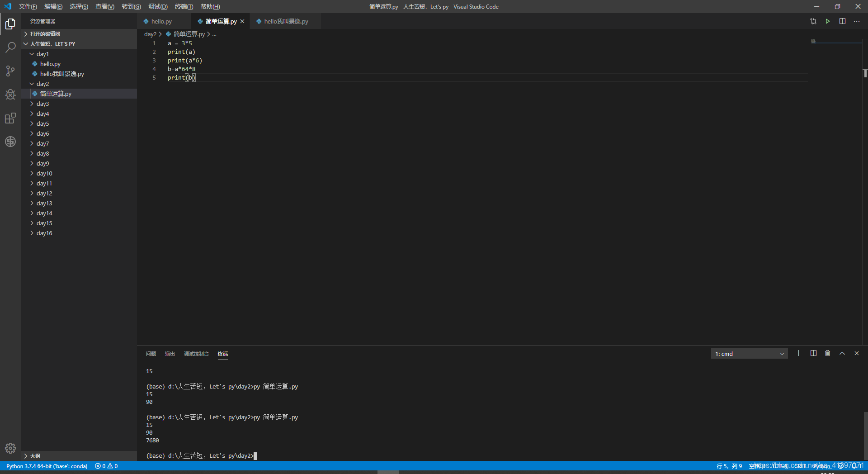
Task: Split the terminal panel
Action: click(x=813, y=353)
